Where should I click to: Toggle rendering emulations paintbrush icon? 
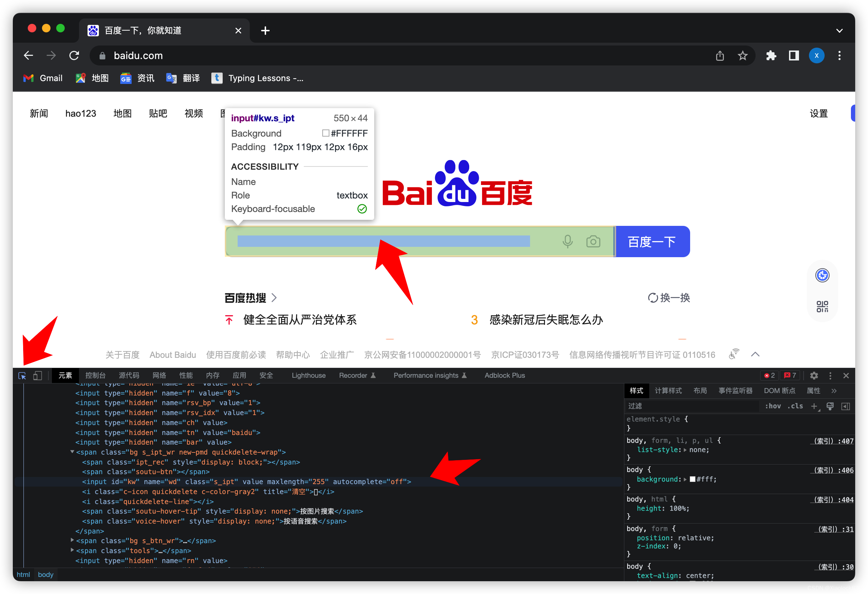tap(830, 406)
